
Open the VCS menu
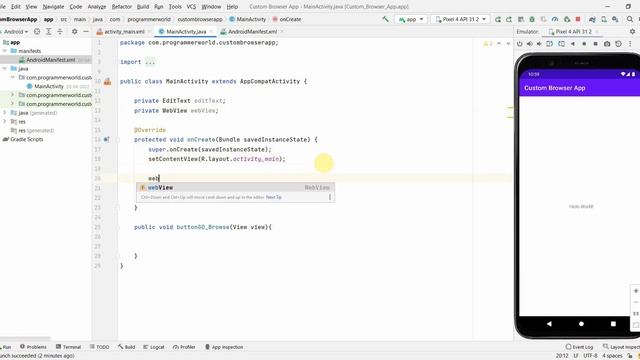pyautogui.click(x=191, y=7)
